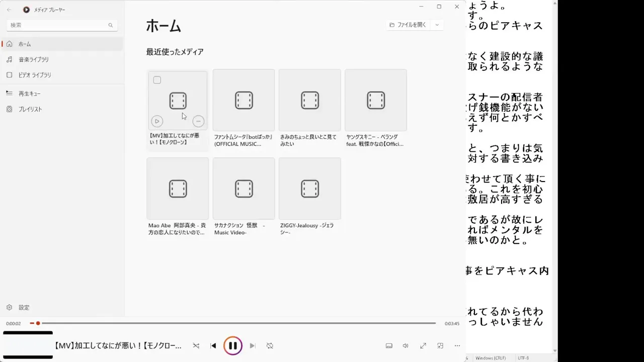Open プレイリスト in sidebar
Screen dimensions: 644x362
(x=62, y=109)
